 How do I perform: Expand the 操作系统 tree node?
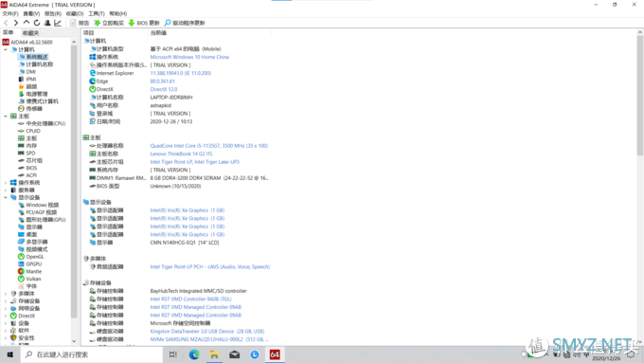tap(6, 183)
